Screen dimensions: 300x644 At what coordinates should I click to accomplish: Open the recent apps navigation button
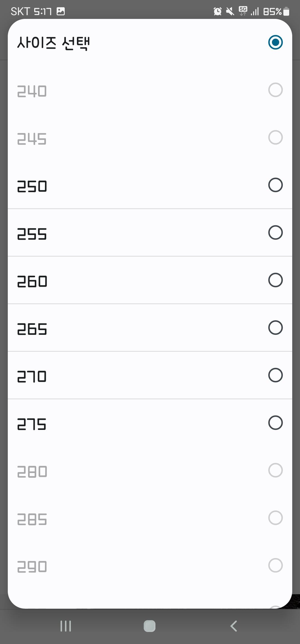pos(66,626)
